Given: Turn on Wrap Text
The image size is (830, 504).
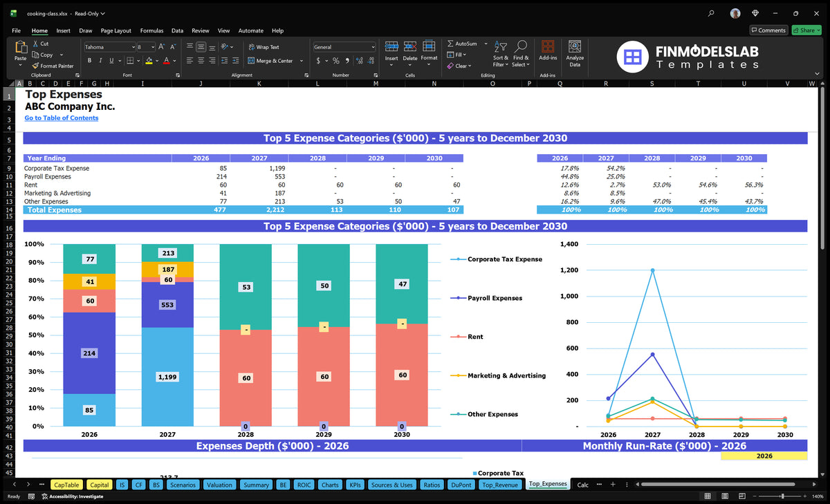Looking at the screenshot, I should coord(264,47).
